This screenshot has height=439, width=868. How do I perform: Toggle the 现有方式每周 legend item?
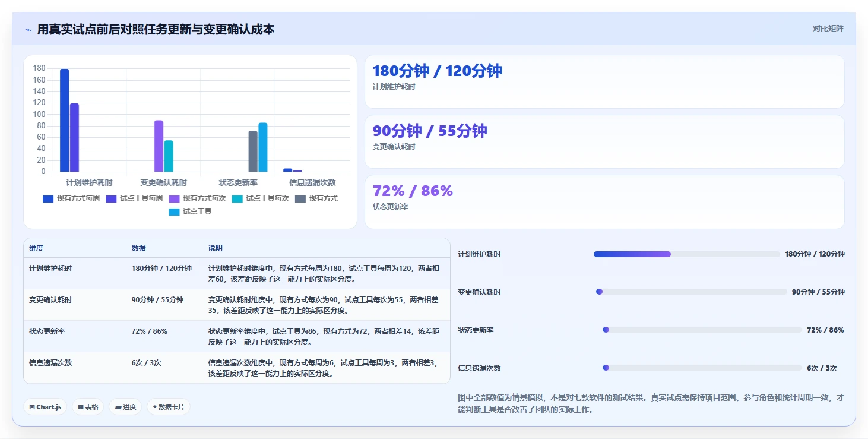click(x=71, y=198)
